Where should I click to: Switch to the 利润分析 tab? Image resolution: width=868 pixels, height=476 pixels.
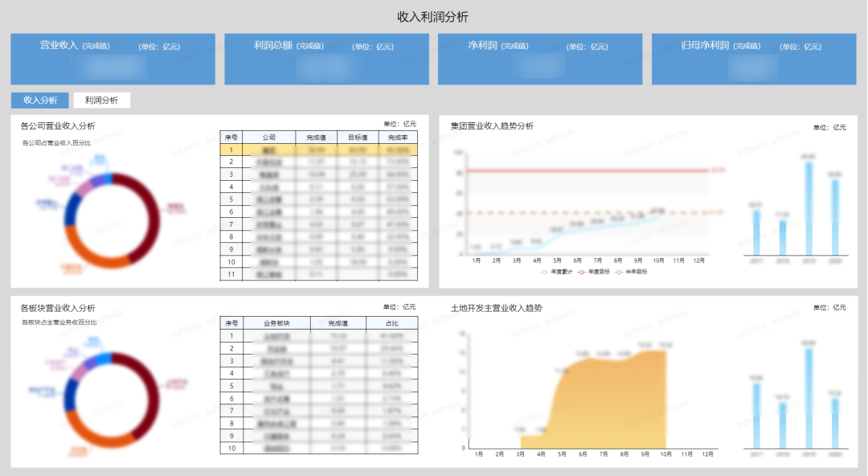tap(101, 101)
